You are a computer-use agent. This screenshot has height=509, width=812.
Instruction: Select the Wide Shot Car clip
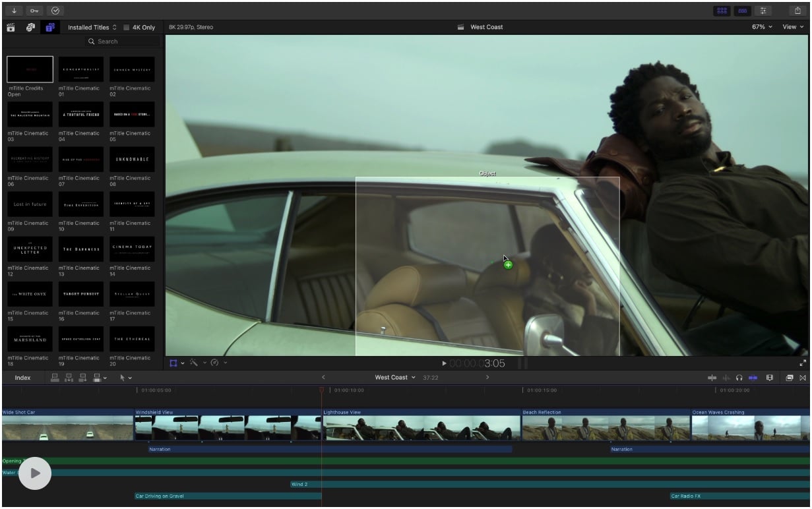[x=67, y=425]
